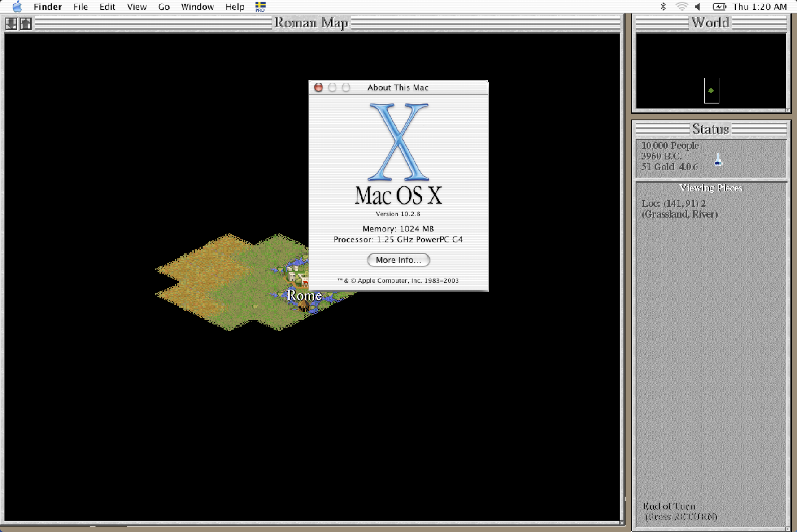This screenshot has width=797, height=532.
Task: Open the Help menu
Action: click(235, 7)
